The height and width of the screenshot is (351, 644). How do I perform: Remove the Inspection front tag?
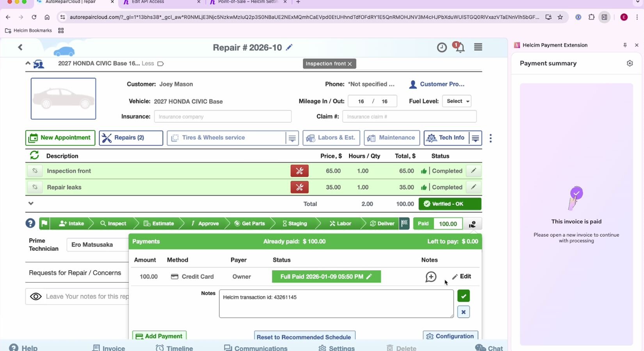pyautogui.click(x=350, y=64)
